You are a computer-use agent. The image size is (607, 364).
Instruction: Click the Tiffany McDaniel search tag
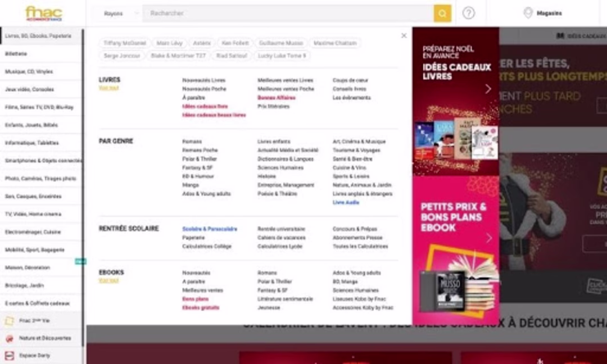[x=125, y=43]
